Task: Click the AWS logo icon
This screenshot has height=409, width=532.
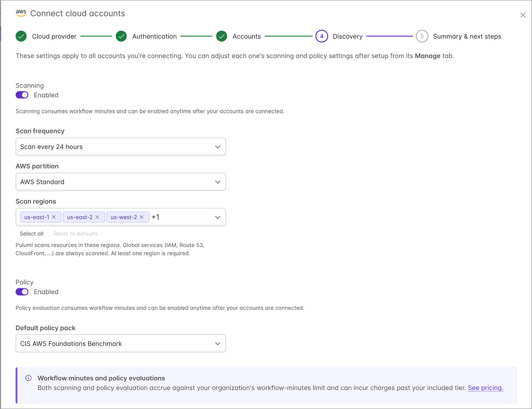Action: [21, 13]
